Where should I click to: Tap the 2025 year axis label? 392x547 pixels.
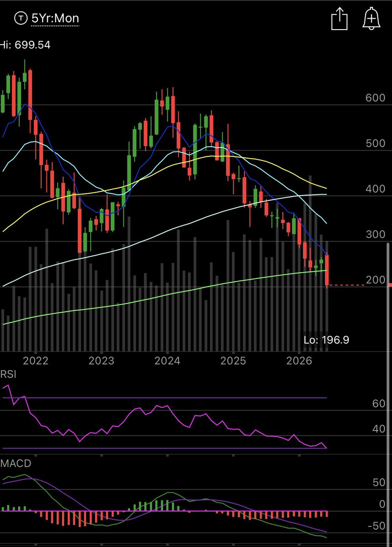[233, 361]
